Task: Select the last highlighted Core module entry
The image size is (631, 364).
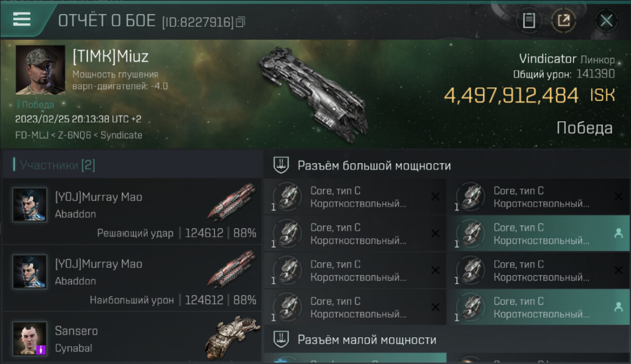Action: (539, 308)
